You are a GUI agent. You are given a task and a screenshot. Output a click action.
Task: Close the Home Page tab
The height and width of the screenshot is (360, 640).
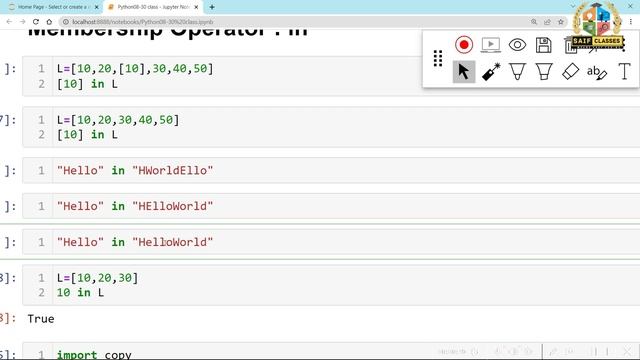pos(96,7)
